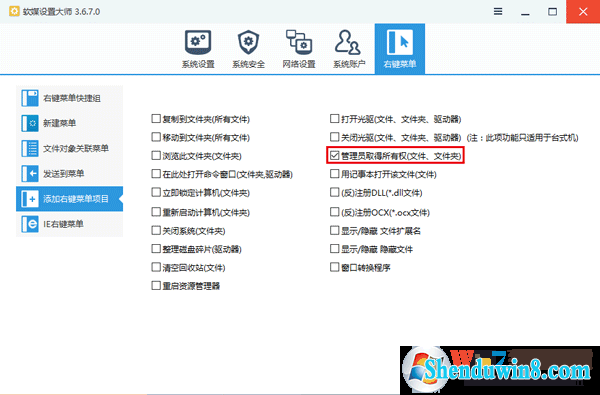Select the 右键菜单 cursor icon
Image resolution: width=600 pixels, height=395 pixels.
click(399, 42)
